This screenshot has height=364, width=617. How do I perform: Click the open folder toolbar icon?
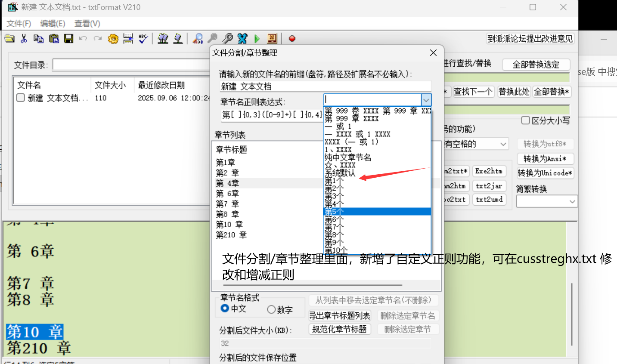pyautogui.click(x=9, y=38)
